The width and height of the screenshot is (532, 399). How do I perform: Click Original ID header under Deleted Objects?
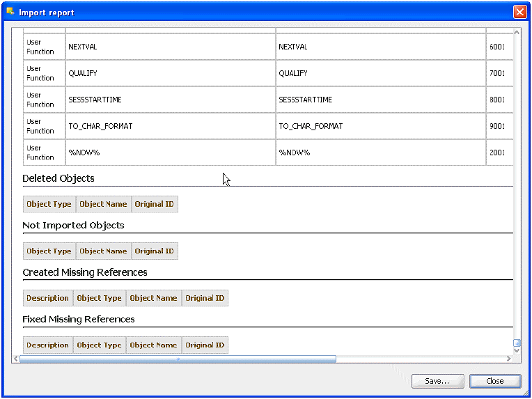(155, 204)
